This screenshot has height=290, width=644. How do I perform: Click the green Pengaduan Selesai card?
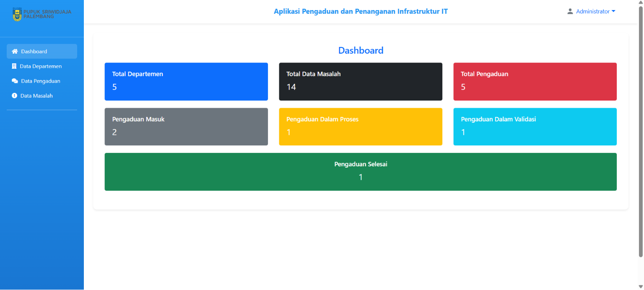(361, 172)
